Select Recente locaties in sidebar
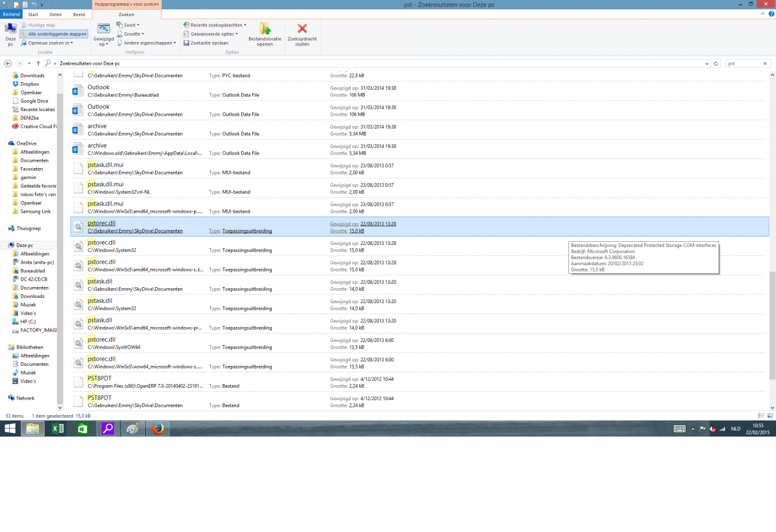Viewport: 776px width, 532px height. [x=38, y=109]
